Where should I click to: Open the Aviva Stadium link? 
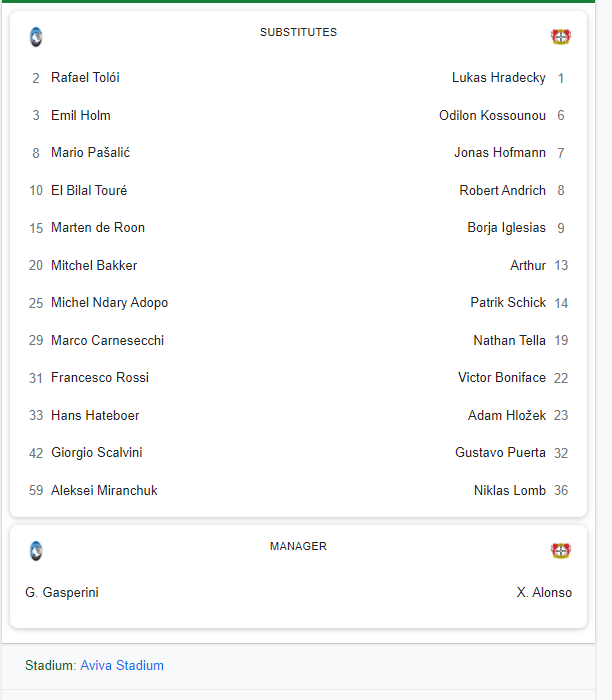[122, 665]
